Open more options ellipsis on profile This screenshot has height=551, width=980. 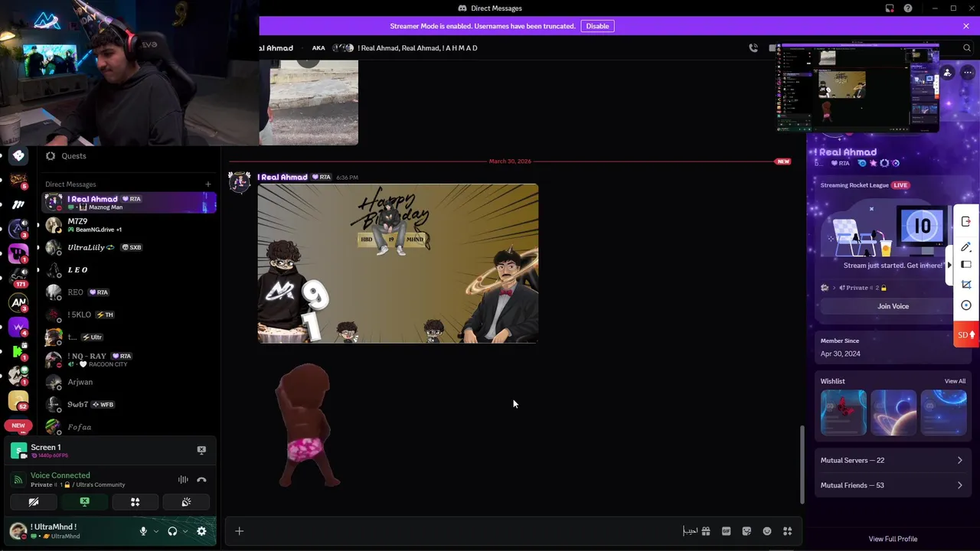click(x=968, y=73)
